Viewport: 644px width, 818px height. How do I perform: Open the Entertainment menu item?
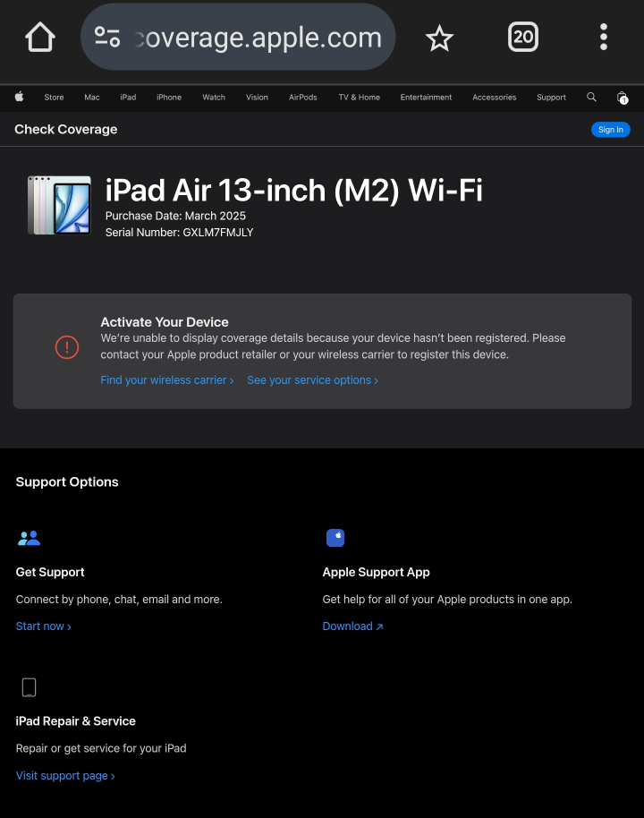[x=426, y=97]
